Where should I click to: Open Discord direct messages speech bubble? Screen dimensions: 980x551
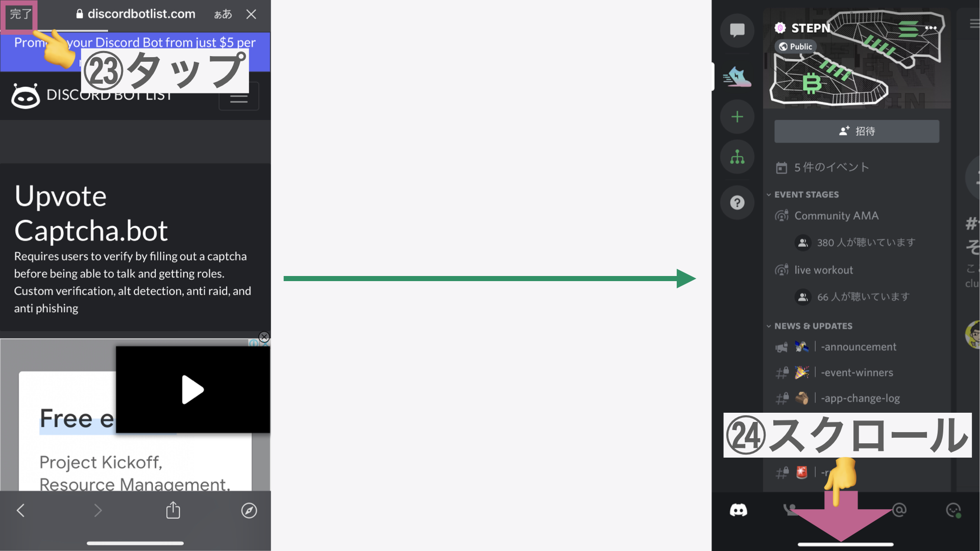[737, 31]
